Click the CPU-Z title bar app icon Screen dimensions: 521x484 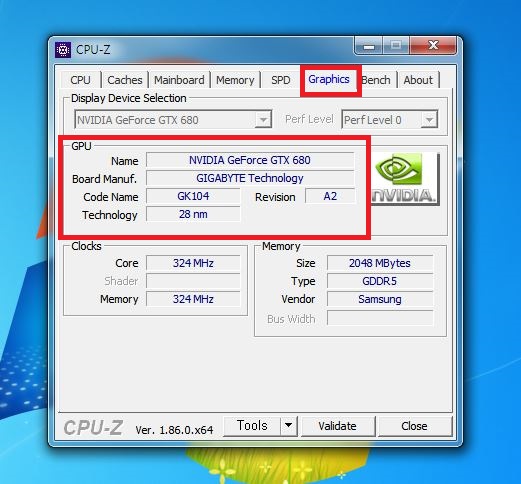[x=63, y=50]
